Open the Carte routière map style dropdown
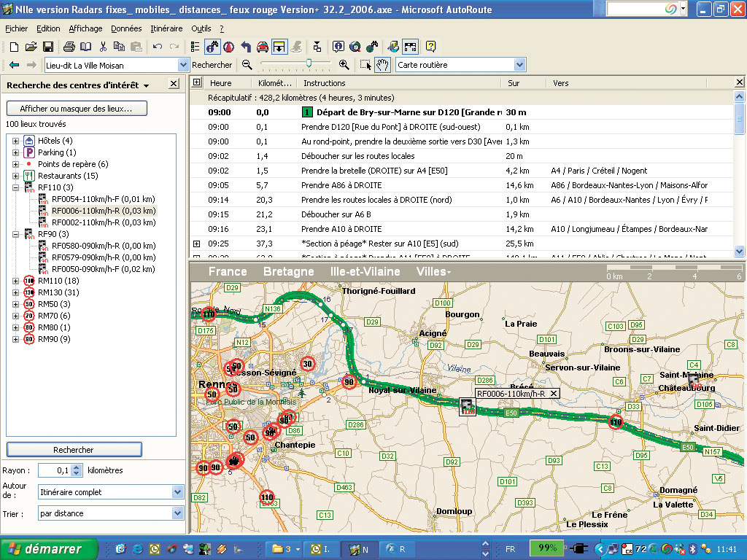 519,65
